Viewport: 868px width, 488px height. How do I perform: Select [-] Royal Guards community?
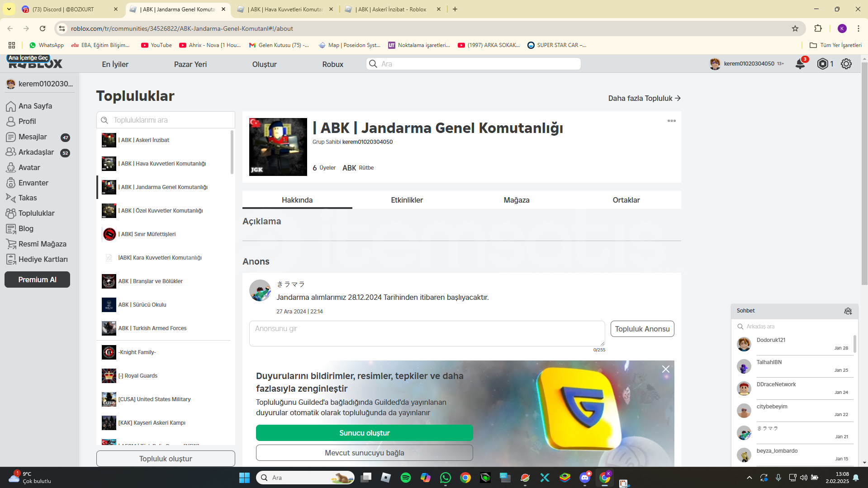pos(164,376)
